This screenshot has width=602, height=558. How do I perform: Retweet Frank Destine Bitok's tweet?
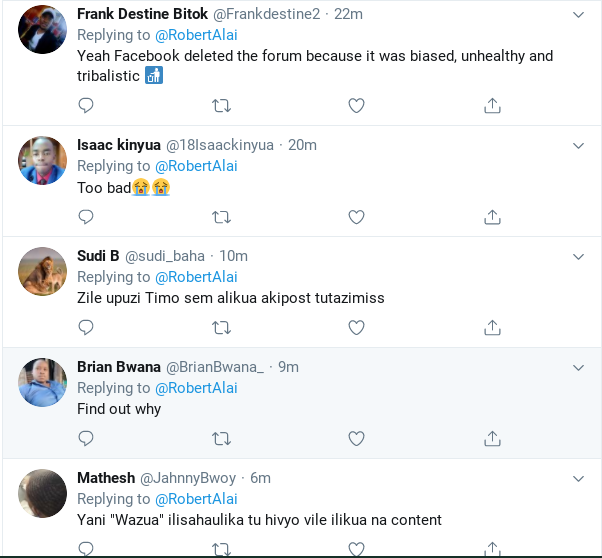[x=222, y=106]
